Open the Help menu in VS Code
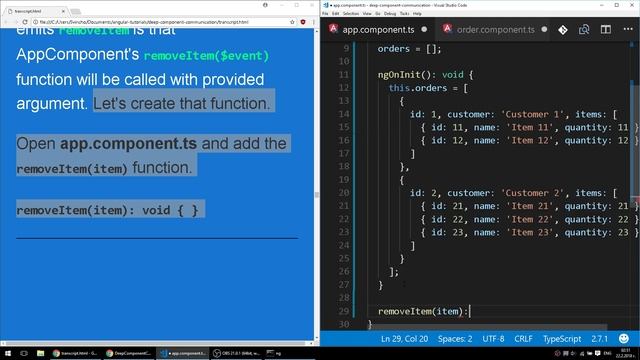 [417, 13]
